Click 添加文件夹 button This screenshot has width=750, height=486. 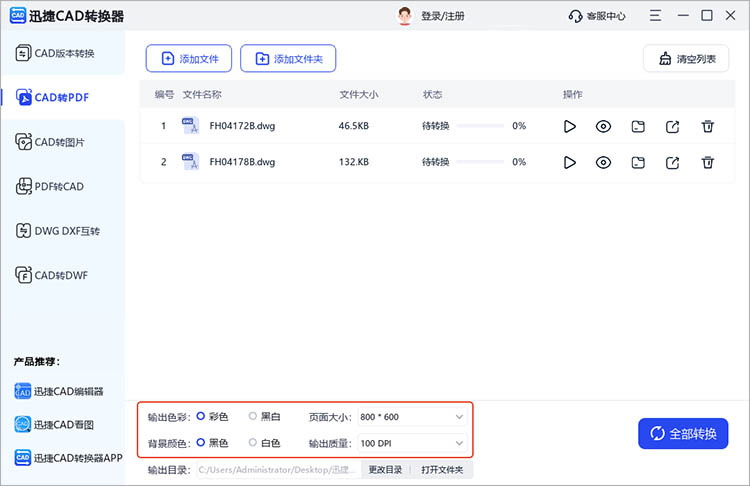(288, 58)
